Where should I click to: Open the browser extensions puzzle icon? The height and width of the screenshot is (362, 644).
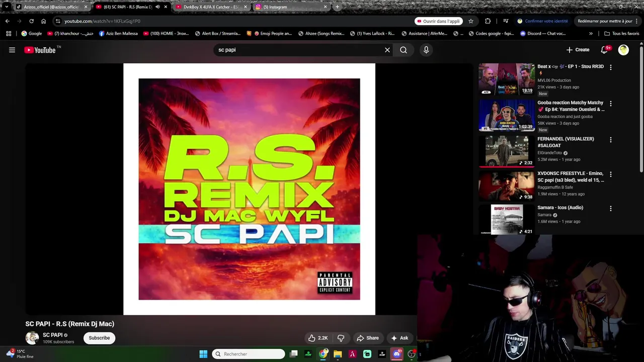tap(488, 21)
